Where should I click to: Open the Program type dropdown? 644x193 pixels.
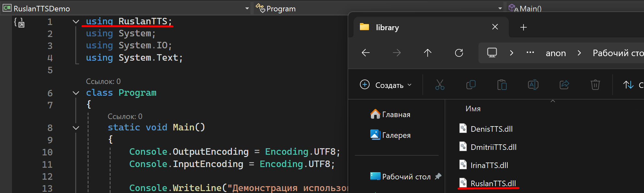coord(500,8)
